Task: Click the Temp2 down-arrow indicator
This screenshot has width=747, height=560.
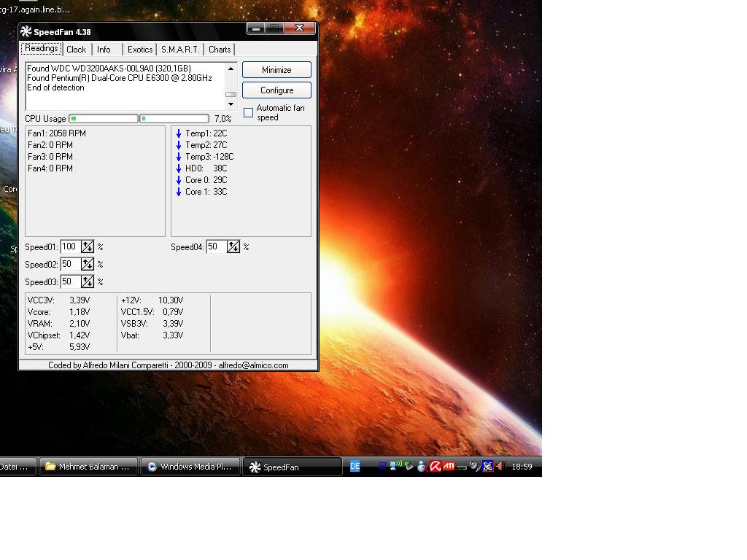Action: (179, 145)
